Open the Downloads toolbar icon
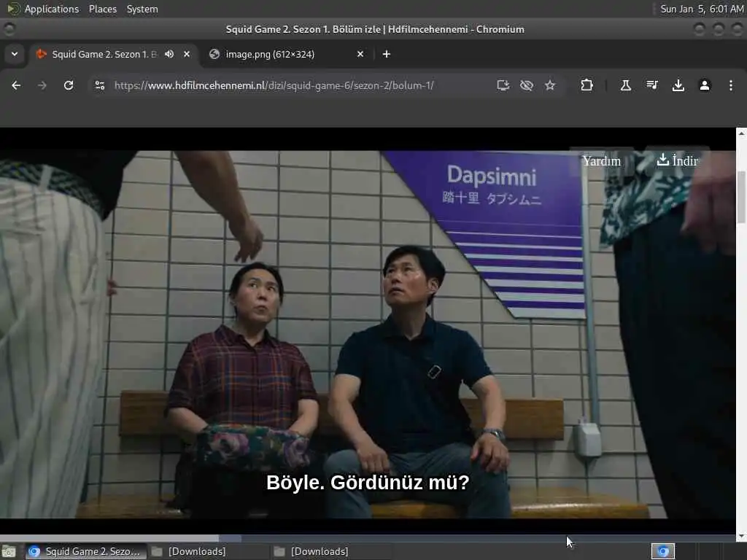 [678, 85]
